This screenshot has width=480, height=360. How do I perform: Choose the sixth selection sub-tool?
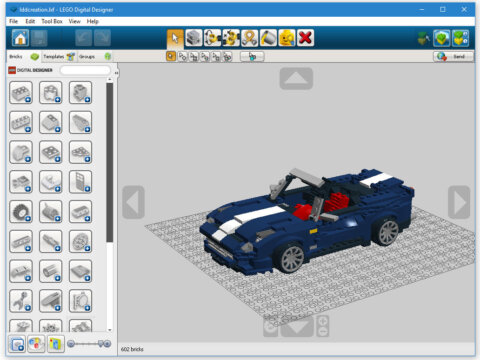(x=227, y=57)
